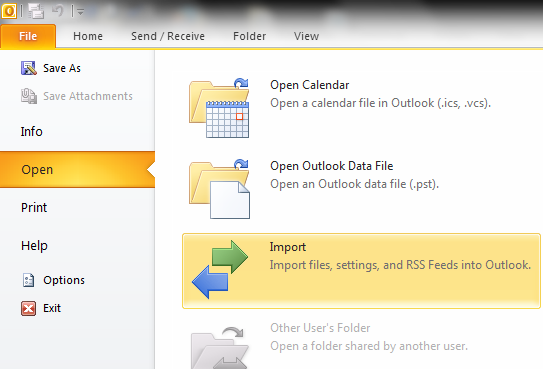This screenshot has width=543, height=369.
Task: Click the highlighted Import title
Action: 288,247
